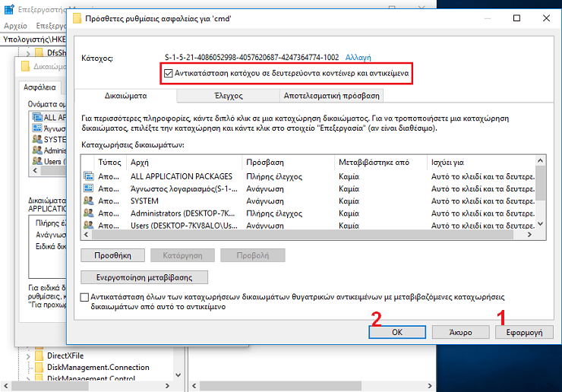The width and height of the screenshot is (562, 392).
Task: Open the Αποτελεσματική πρόσβαση tab
Action: [x=330, y=96]
